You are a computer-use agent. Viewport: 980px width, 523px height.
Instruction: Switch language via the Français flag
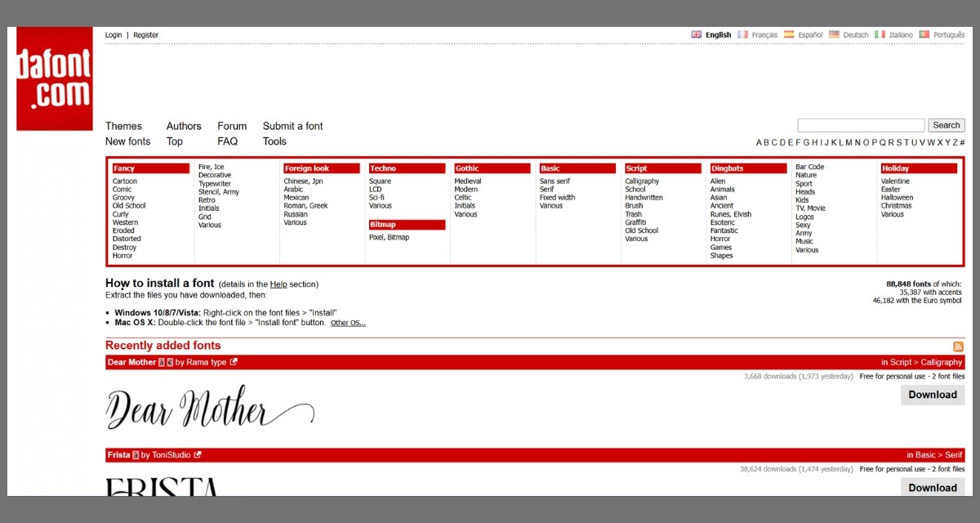tap(742, 35)
